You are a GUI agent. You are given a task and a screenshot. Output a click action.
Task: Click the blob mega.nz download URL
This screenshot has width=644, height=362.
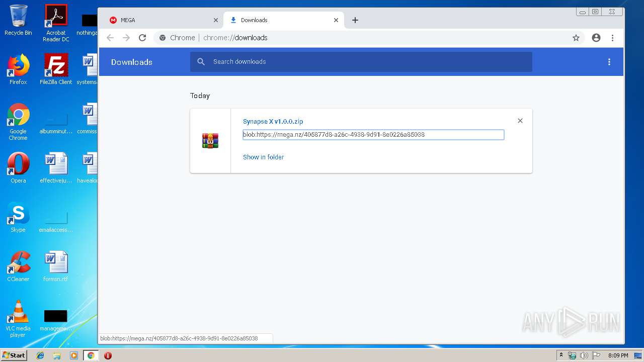pyautogui.click(x=373, y=135)
